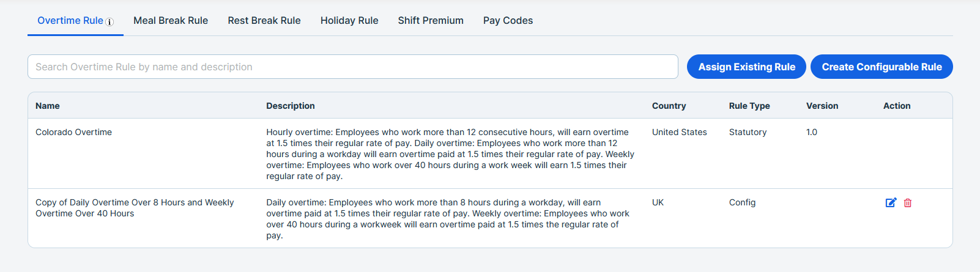Select the Colorado Overtime rule row

(x=490, y=153)
